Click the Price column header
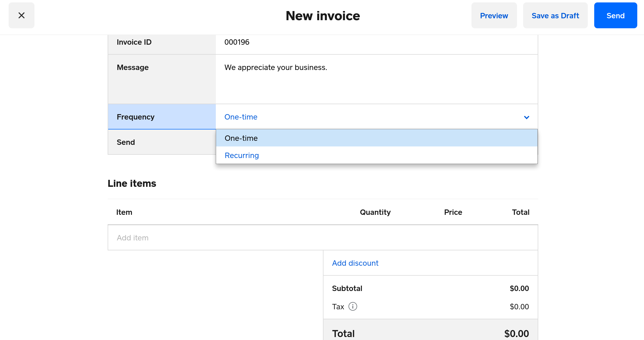644x340 pixels. (x=453, y=212)
